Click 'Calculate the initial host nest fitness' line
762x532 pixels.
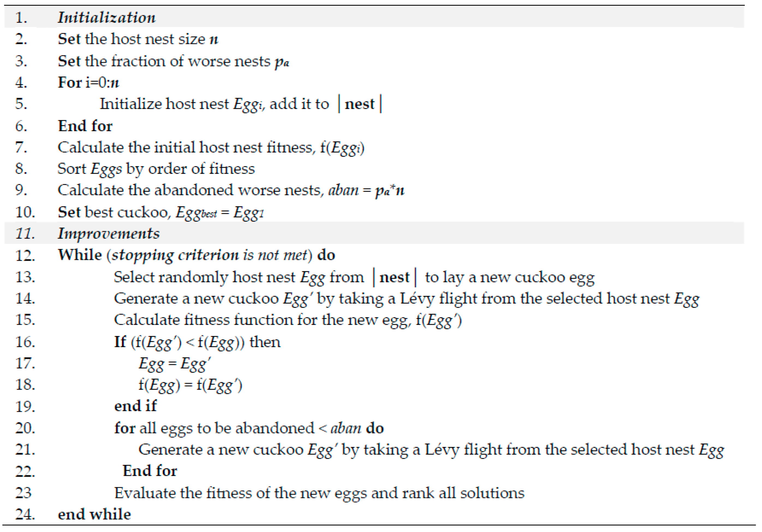(211, 148)
